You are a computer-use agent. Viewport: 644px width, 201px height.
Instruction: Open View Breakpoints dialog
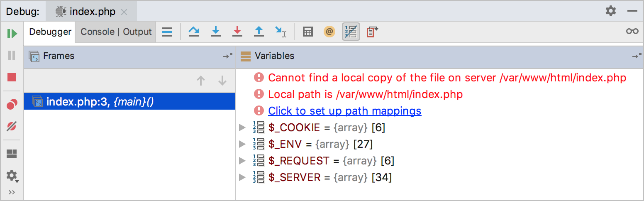coord(12,105)
